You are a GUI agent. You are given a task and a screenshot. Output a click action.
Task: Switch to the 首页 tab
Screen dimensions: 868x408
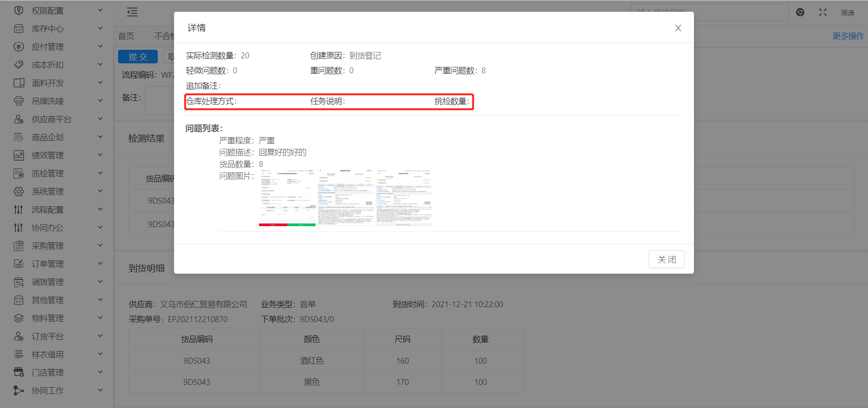(126, 36)
